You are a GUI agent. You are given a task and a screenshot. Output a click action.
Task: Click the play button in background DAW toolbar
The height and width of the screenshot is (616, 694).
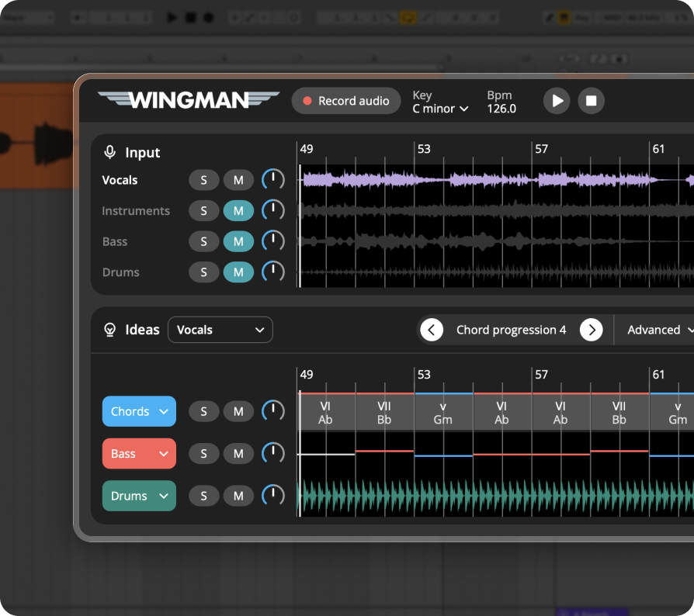(x=172, y=18)
